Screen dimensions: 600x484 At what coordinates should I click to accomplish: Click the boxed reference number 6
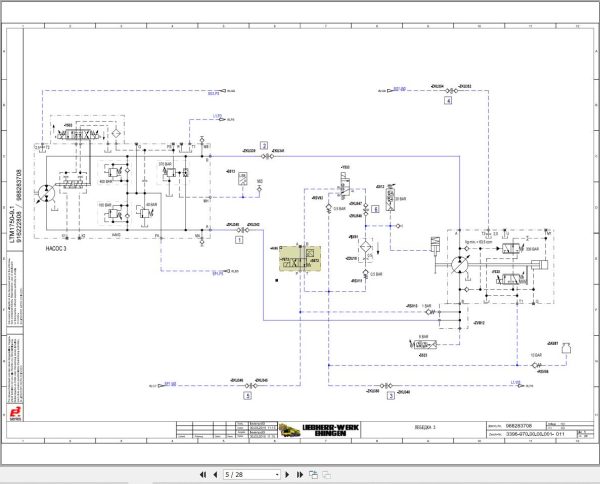pos(375,209)
